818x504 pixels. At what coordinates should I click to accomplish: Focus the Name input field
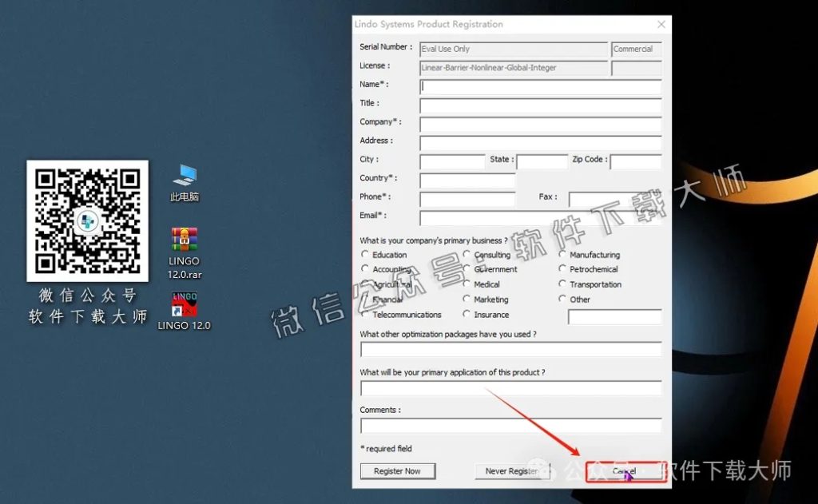tap(540, 86)
